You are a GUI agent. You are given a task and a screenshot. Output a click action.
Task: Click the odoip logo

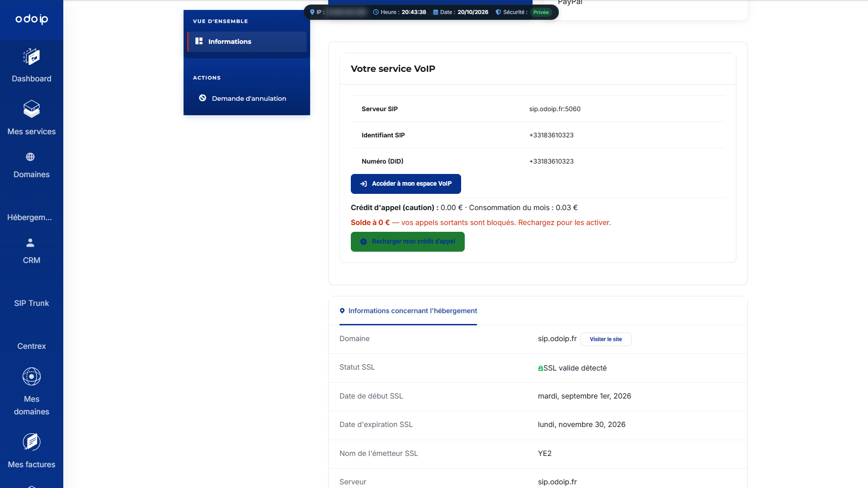point(32,19)
